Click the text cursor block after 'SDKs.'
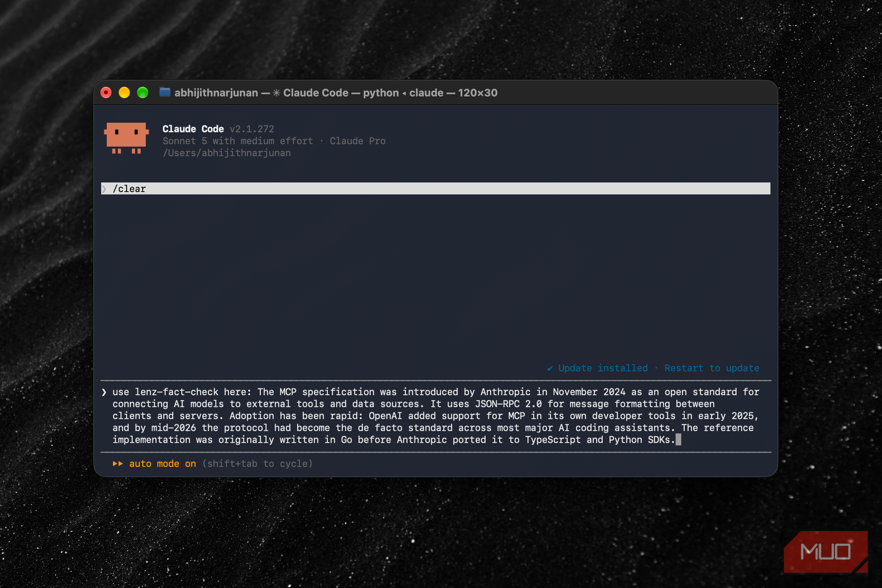The width and height of the screenshot is (882, 588). 678,440
